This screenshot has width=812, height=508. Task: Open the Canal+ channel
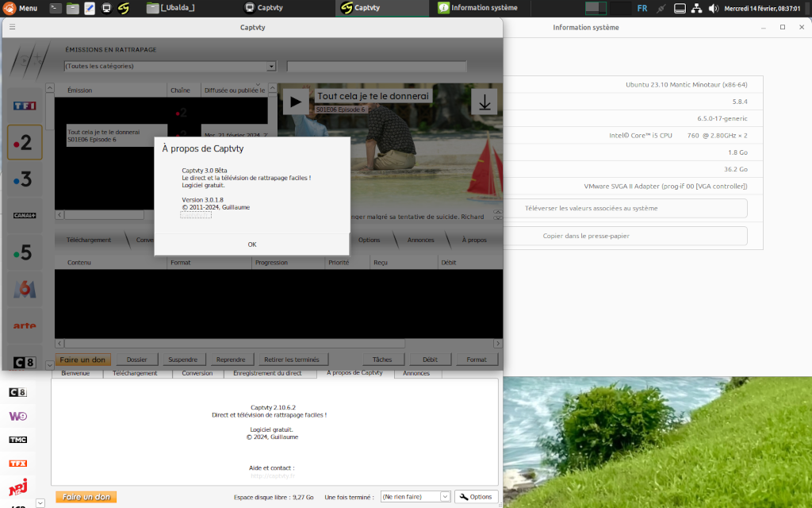point(24,214)
